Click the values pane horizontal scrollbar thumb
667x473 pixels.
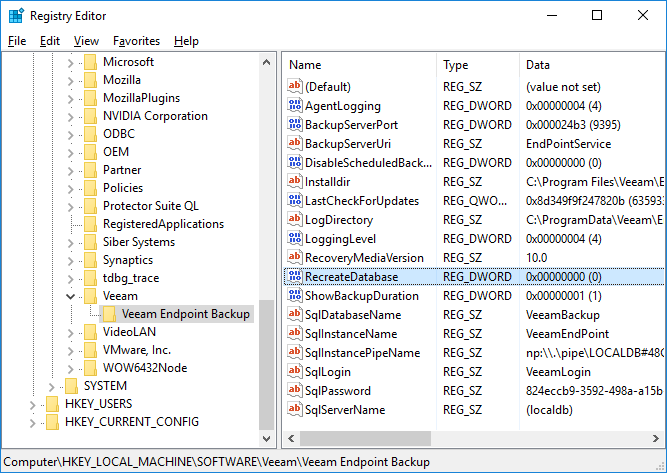pyautogui.click(x=365, y=438)
